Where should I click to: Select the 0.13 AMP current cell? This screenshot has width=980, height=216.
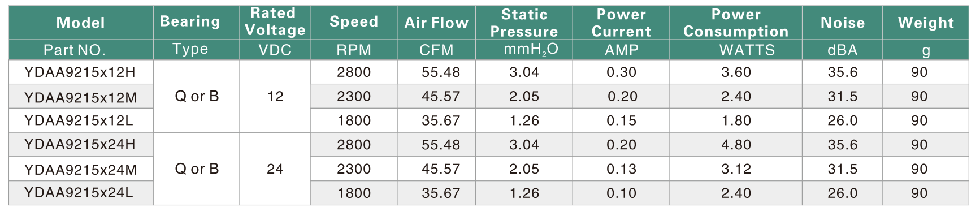[x=621, y=169]
